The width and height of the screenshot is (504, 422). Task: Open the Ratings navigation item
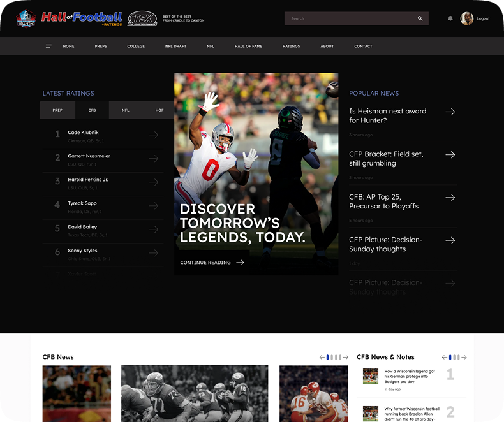[291, 47]
